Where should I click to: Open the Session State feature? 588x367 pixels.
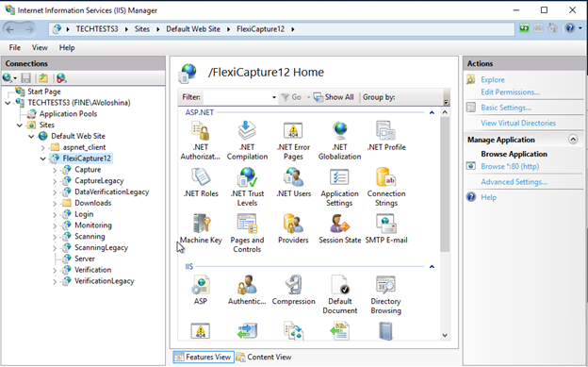point(340,228)
